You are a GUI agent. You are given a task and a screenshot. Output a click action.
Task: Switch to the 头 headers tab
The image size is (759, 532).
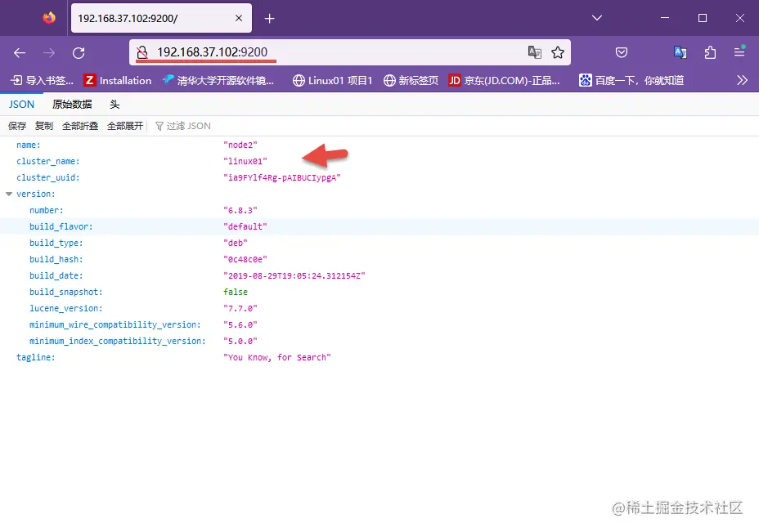point(115,105)
